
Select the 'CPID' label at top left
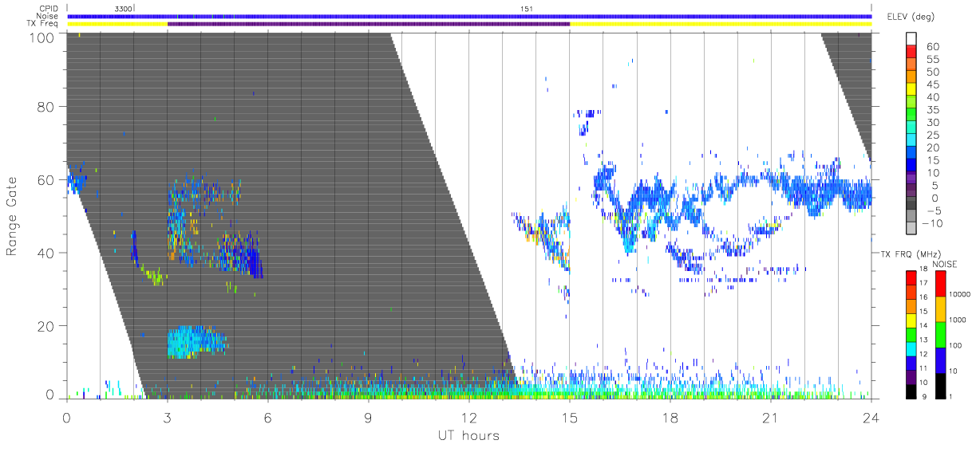(49, 9)
